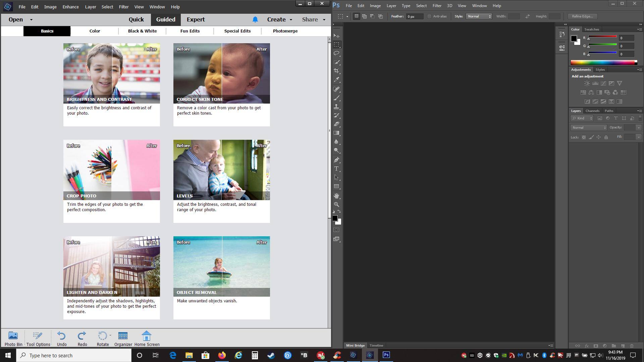The height and width of the screenshot is (362, 644).
Task: Select the Crop tool in Photoshop toolbar
Action: (337, 71)
